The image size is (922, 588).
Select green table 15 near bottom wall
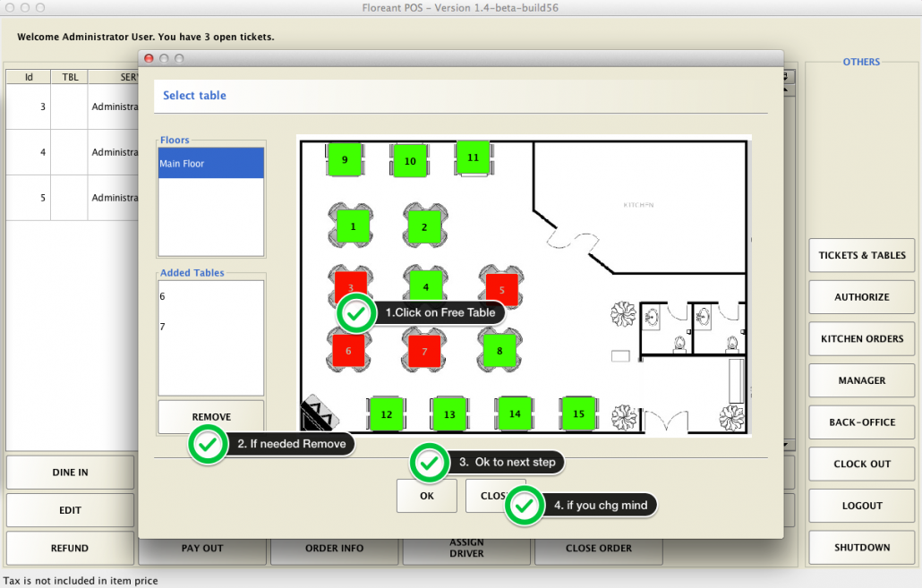[578, 413]
